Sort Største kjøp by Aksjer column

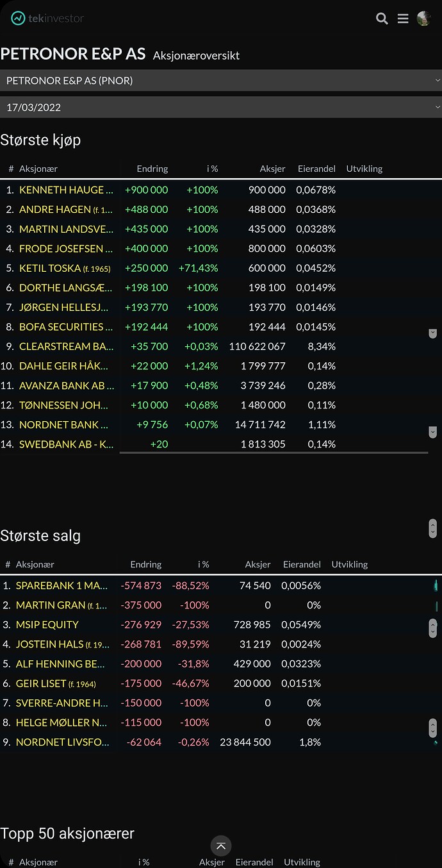(x=272, y=169)
